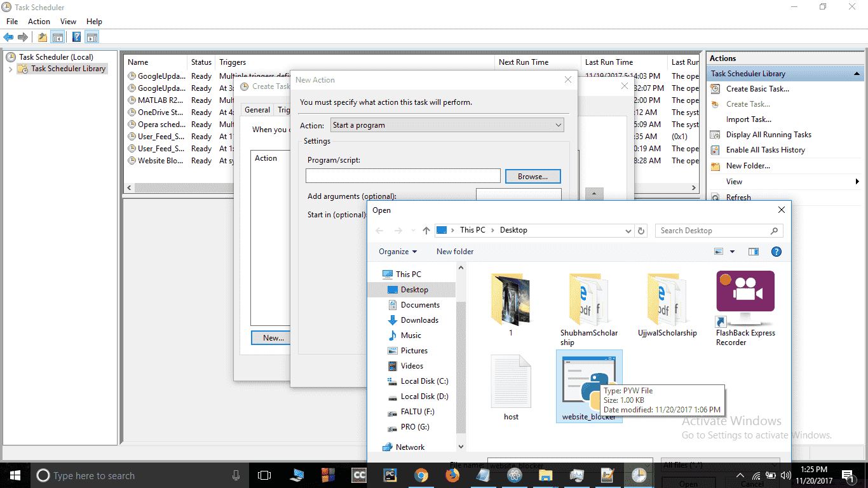The height and width of the screenshot is (488, 868).
Task: Click the Browse button in New Action
Action: click(x=532, y=177)
